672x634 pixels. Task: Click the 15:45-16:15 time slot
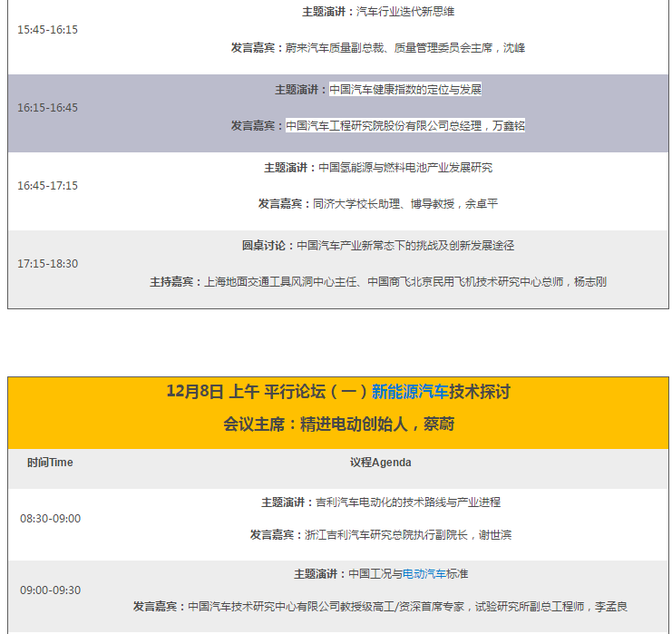(47, 29)
